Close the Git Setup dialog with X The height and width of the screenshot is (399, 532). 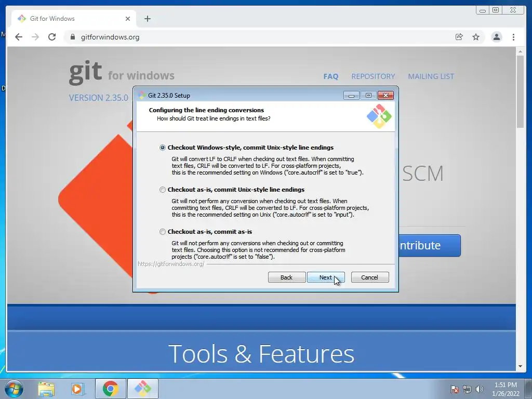pos(386,96)
